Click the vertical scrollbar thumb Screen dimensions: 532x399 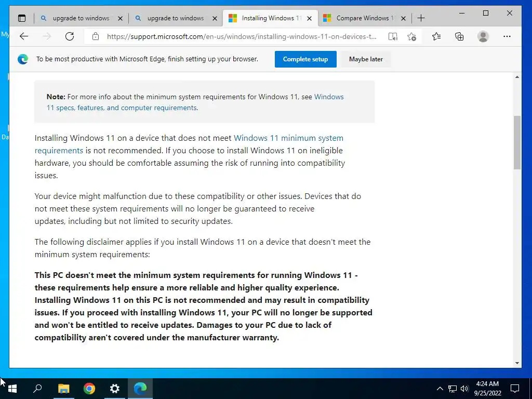click(517, 142)
